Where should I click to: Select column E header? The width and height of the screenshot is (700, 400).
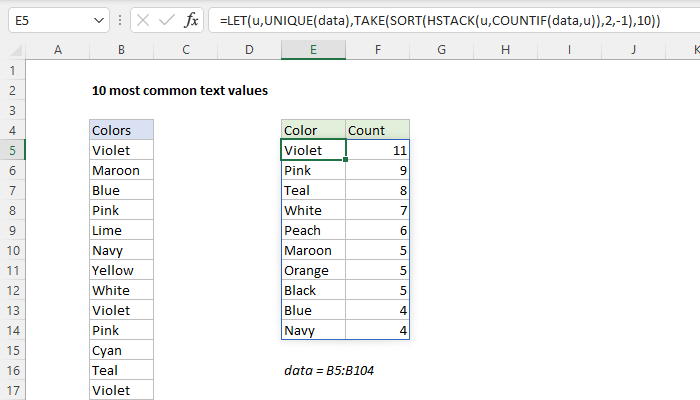(x=313, y=50)
